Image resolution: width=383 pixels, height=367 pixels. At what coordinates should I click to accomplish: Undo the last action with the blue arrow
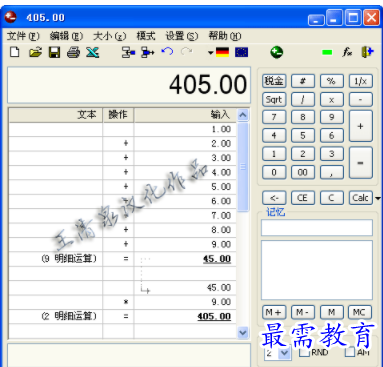[167, 52]
